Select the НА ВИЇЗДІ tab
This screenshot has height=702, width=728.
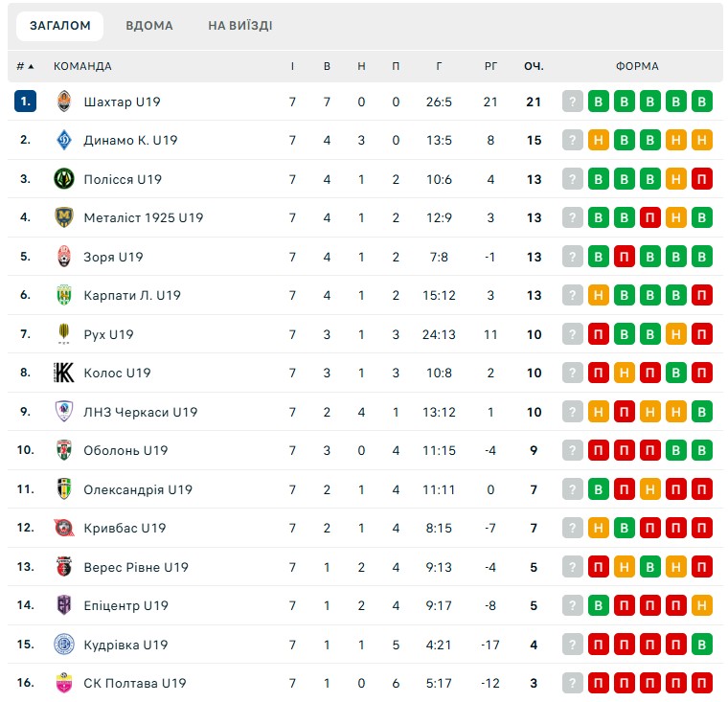(x=239, y=26)
